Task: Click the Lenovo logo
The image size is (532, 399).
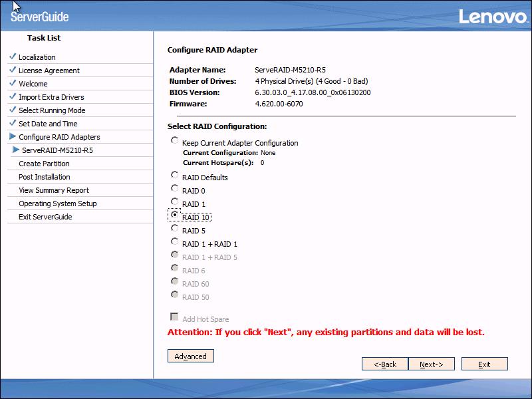Action: point(493,16)
